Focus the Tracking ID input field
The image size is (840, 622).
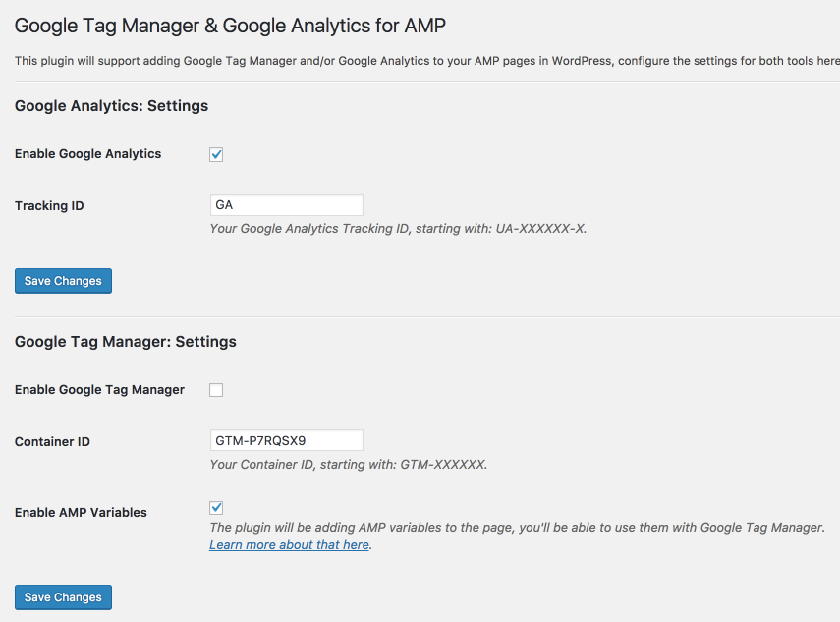click(x=287, y=205)
